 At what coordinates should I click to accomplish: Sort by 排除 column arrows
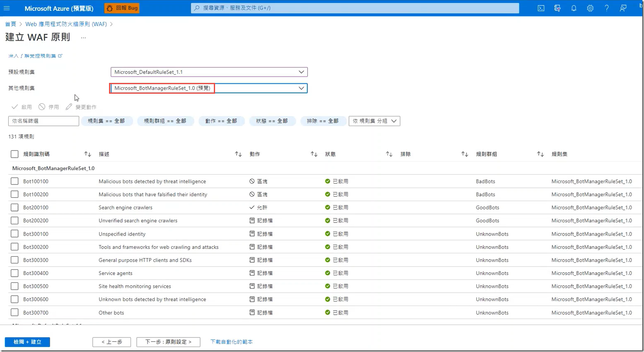pyautogui.click(x=465, y=154)
